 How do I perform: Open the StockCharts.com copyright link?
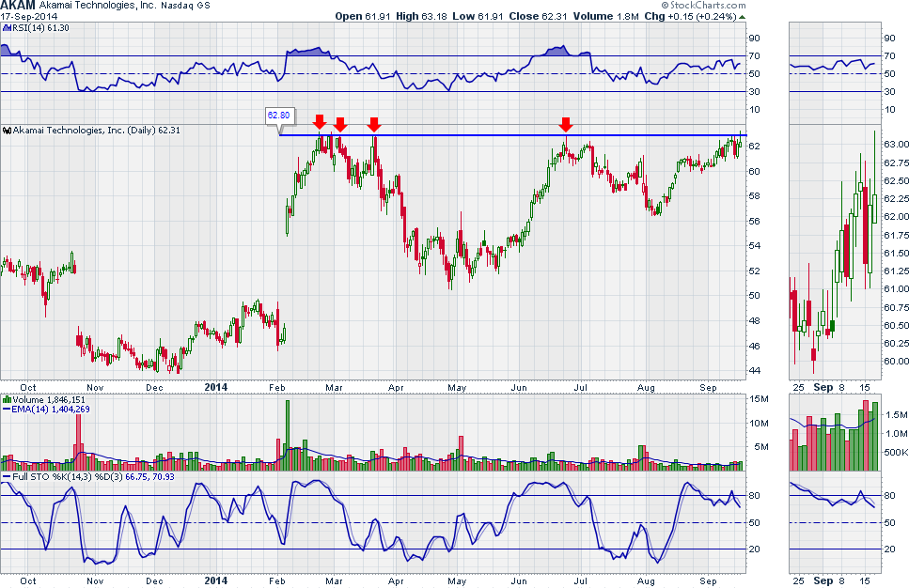(x=703, y=6)
